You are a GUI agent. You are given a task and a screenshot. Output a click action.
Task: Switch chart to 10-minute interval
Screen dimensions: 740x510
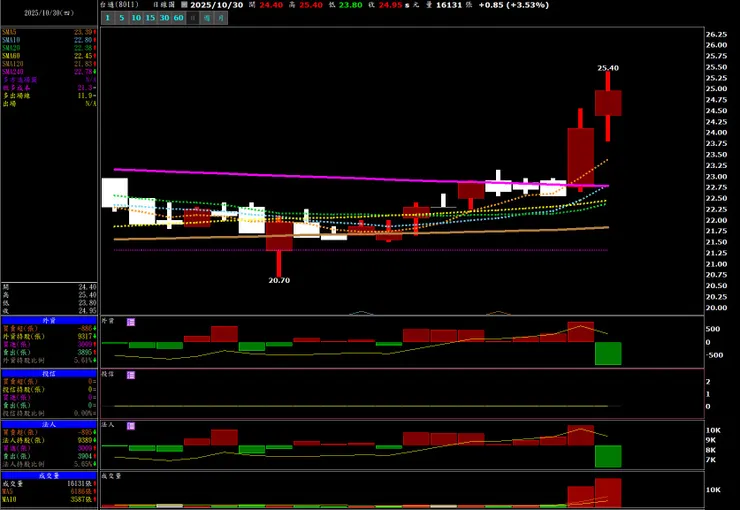tap(136, 18)
